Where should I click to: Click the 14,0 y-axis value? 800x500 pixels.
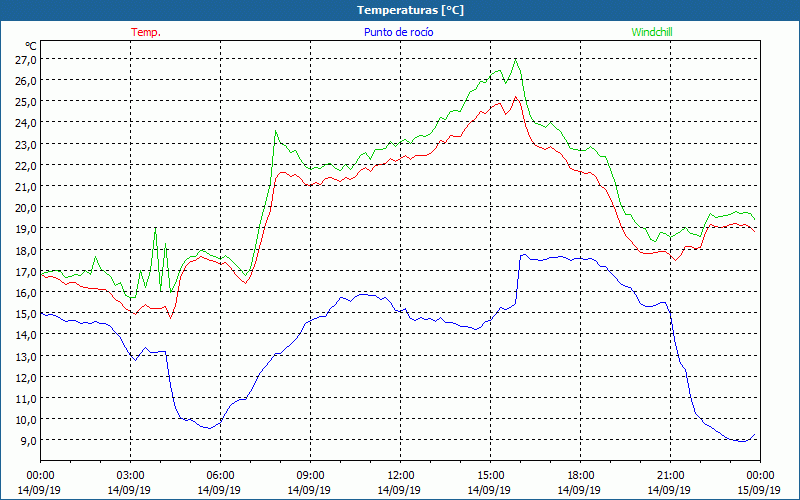(28, 335)
